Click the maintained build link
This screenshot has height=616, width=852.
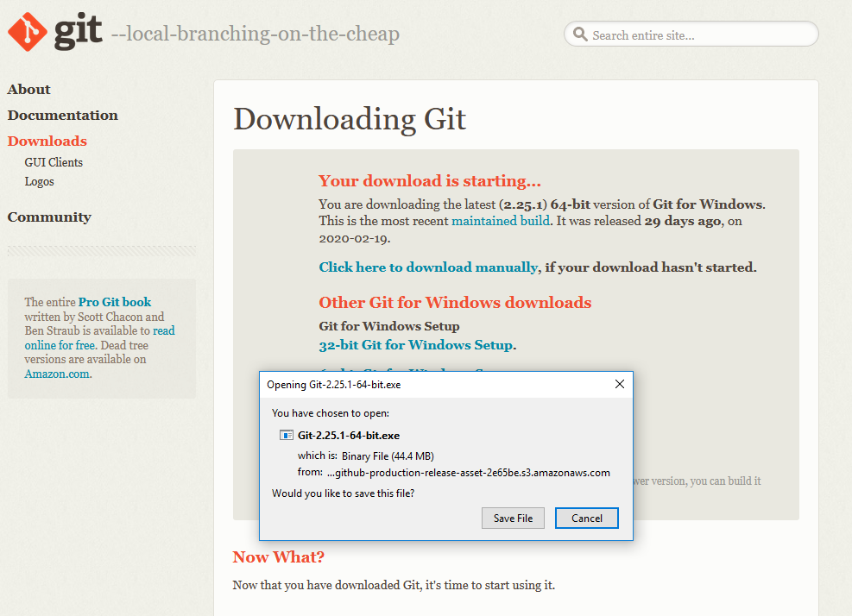pos(501,221)
